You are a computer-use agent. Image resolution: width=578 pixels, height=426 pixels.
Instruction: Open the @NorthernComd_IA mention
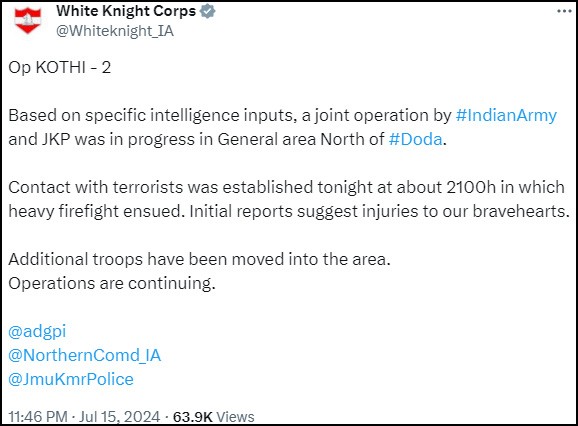tap(84, 355)
